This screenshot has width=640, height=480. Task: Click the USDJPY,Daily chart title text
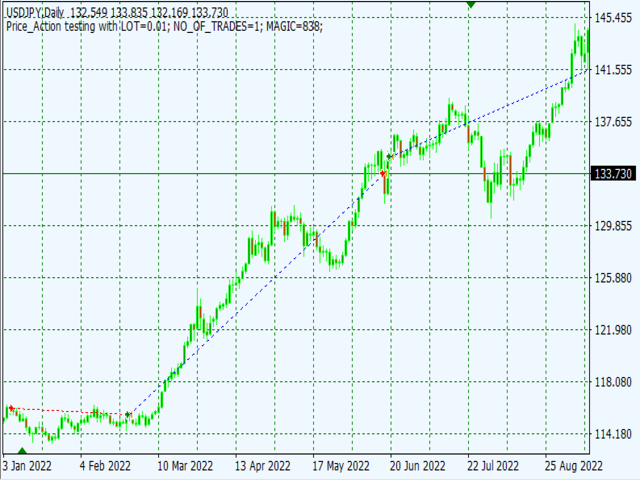coord(35,13)
